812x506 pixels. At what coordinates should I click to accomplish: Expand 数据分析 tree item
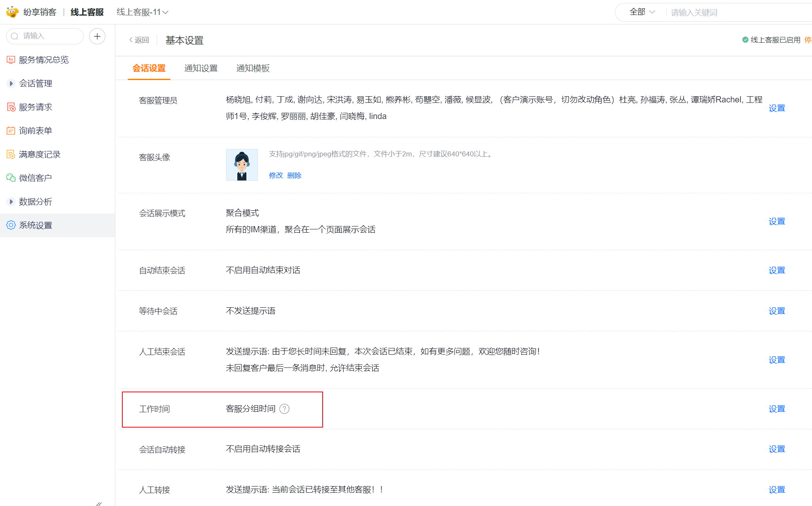tap(11, 202)
